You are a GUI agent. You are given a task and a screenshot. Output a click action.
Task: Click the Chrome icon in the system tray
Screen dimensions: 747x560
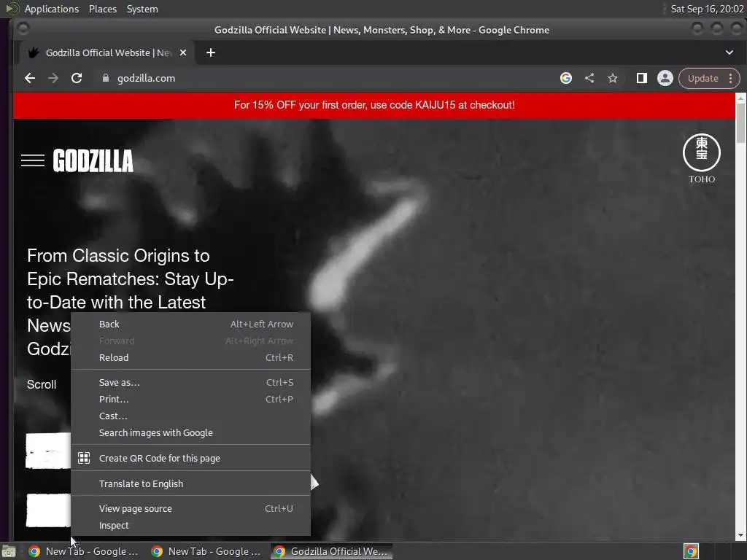[x=691, y=551]
